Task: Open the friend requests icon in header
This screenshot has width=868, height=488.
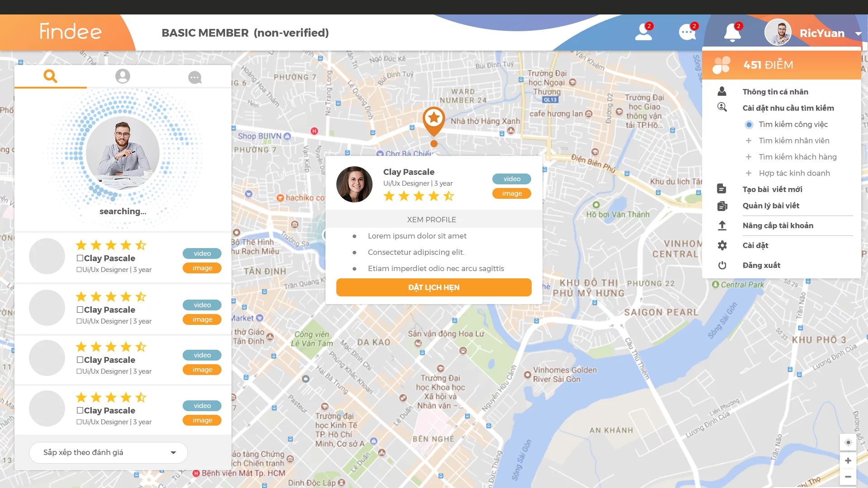Action: point(644,32)
